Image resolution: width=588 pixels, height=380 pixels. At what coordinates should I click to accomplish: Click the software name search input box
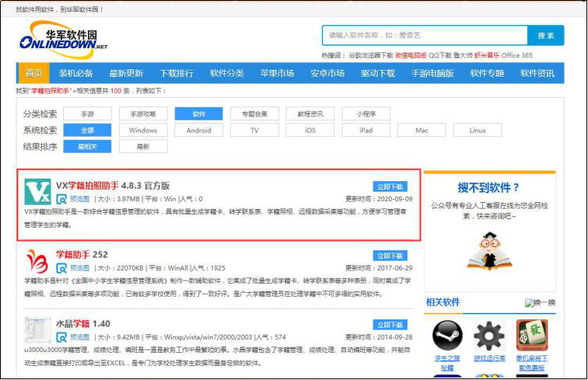424,36
